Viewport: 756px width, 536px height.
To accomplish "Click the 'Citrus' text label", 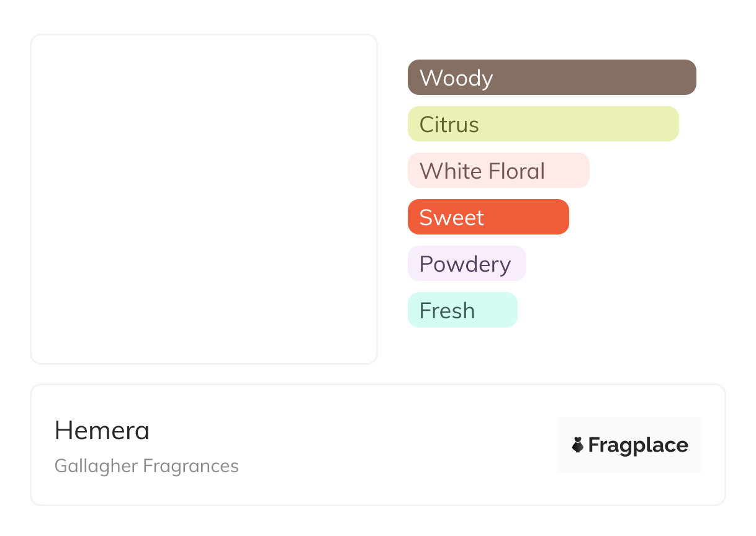I will [449, 125].
